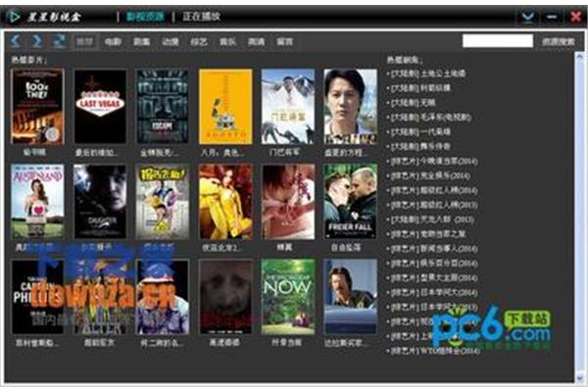Click the scrollbar up arrow

pos(579,57)
